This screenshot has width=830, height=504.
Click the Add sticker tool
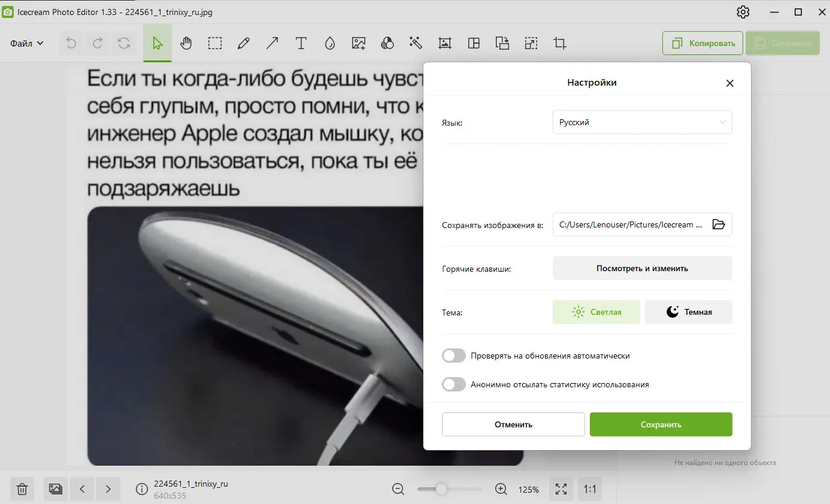pyautogui.click(x=358, y=42)
